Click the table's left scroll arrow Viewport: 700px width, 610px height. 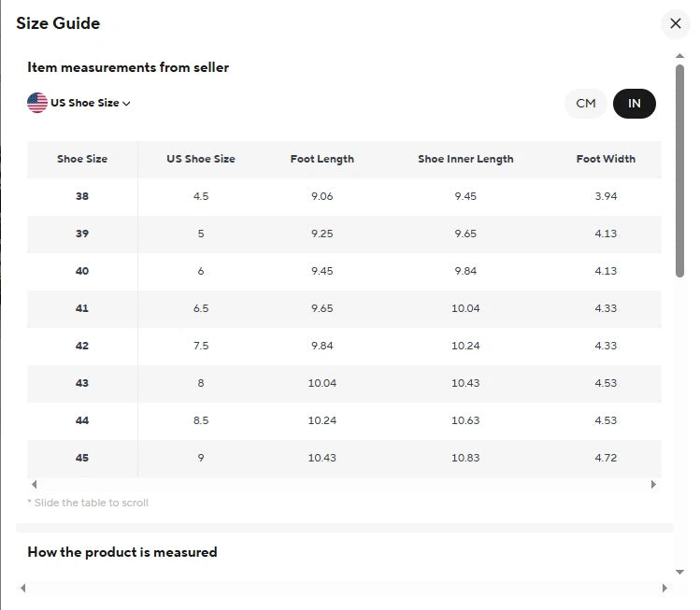point(35,484)
